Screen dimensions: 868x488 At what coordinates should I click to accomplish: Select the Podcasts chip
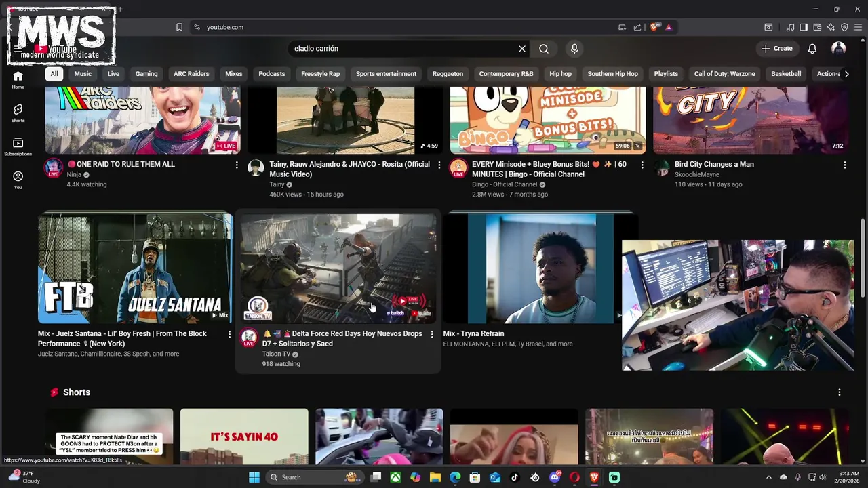[272, 74]
